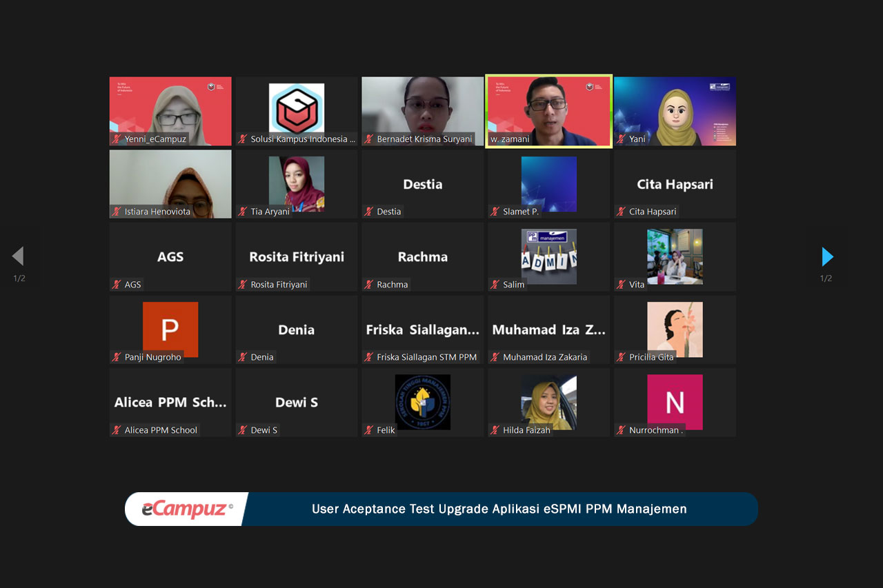Click Hilda Faizah profile photo

549,401
